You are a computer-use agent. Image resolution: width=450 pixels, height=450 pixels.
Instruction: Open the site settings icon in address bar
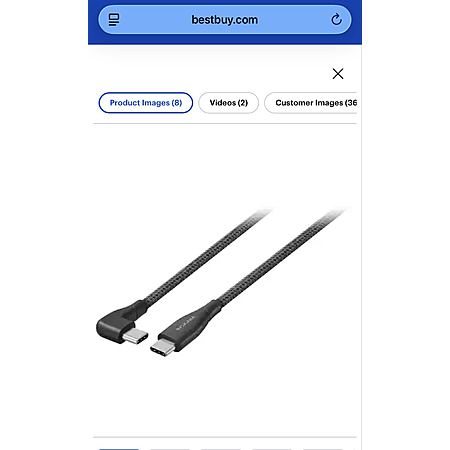[114, 20]
